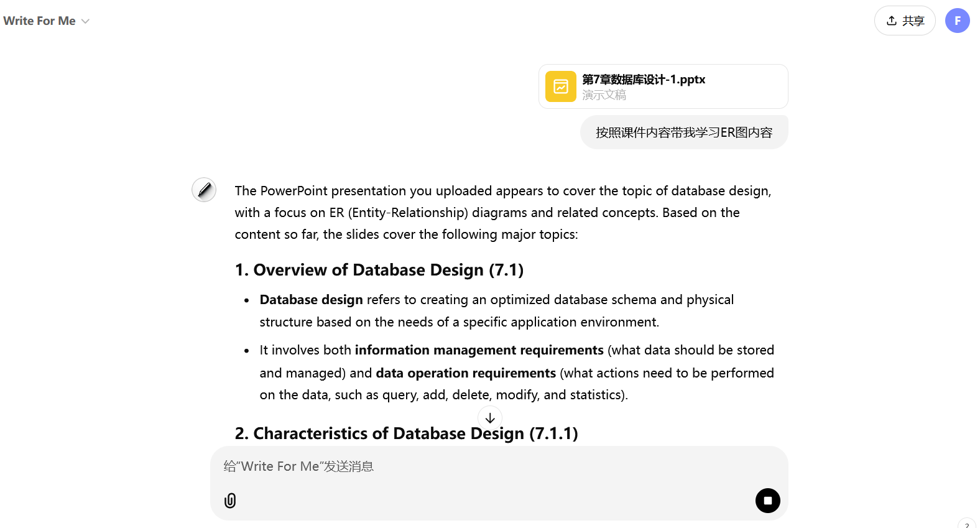Focus the message input field
Screen dimensions: 980x528
click(499, 466)
